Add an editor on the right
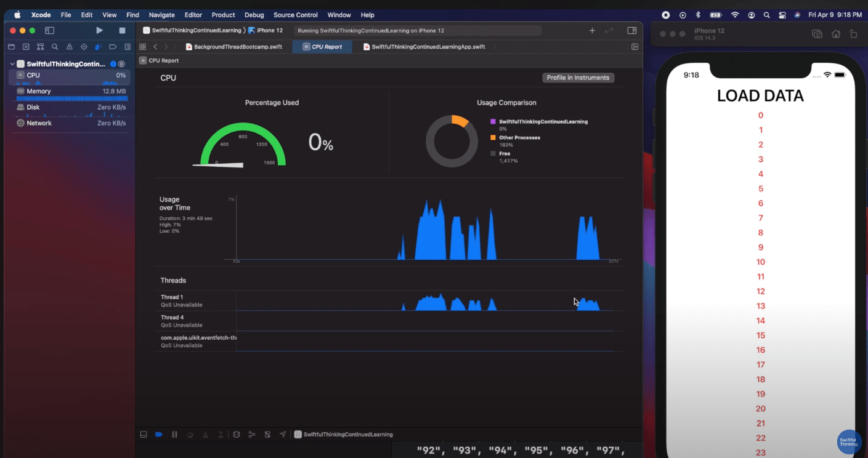The height and width of the screenshot is (458, 868). coord(635,47)
